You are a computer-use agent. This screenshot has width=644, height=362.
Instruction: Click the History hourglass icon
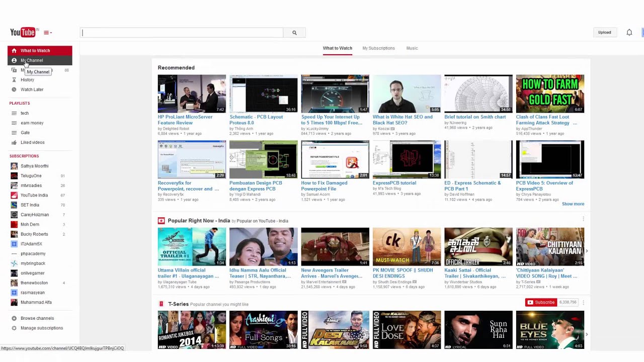pyautogui.click(x=14, y=79)
